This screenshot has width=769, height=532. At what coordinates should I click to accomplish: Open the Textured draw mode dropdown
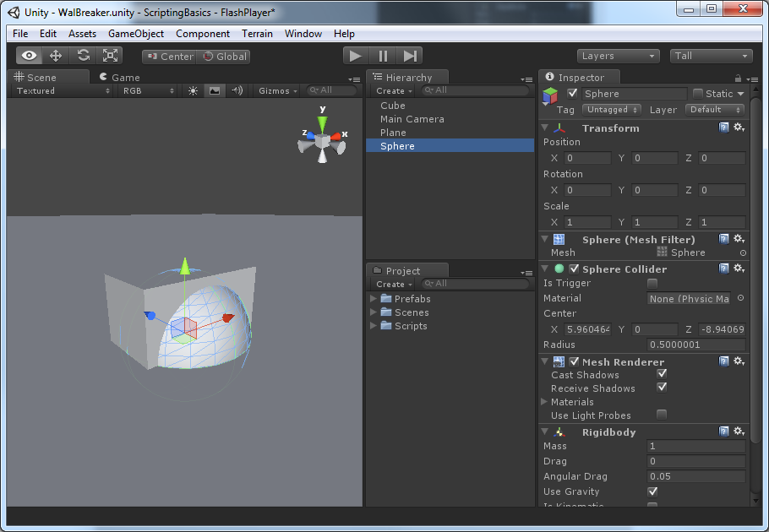[x=63, y=90]
